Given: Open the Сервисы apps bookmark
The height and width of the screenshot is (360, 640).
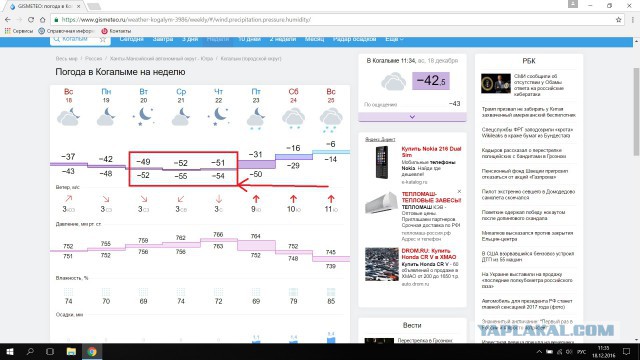Looking at the screenshot, I should pos(19,31).
